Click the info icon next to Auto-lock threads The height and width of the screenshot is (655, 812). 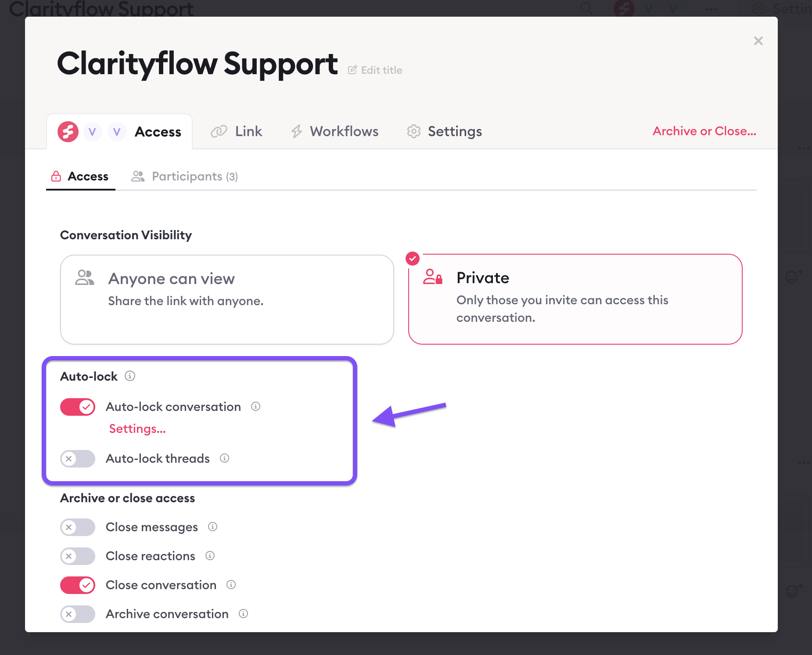tap(224, 458)
